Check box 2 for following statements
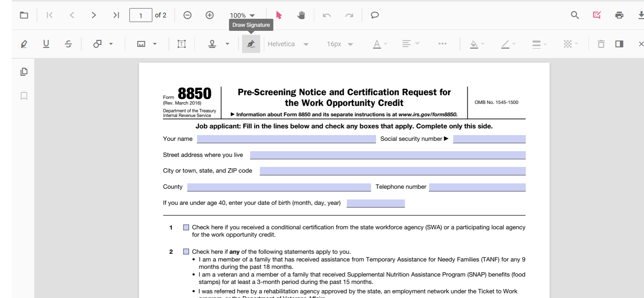Viewport: 644px width, 298px height. tap(186, 252)
